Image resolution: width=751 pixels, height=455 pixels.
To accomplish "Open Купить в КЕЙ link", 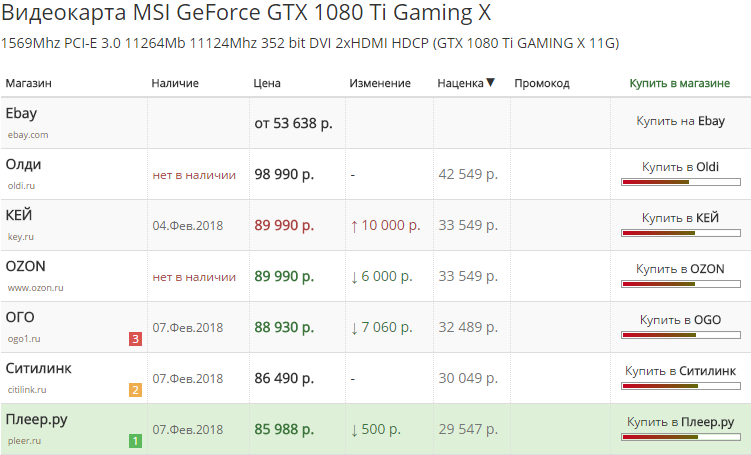I will pyautogui.click(x=681, y=218).
